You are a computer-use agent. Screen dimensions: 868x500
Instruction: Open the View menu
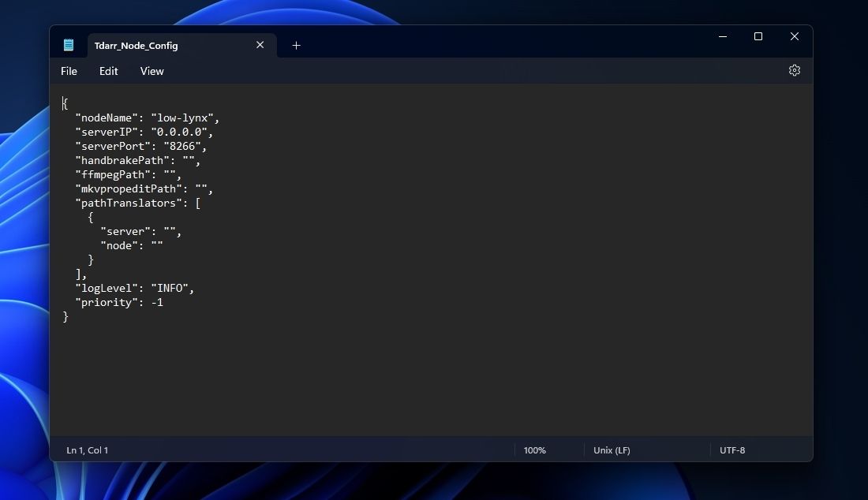tap(152, 71)
